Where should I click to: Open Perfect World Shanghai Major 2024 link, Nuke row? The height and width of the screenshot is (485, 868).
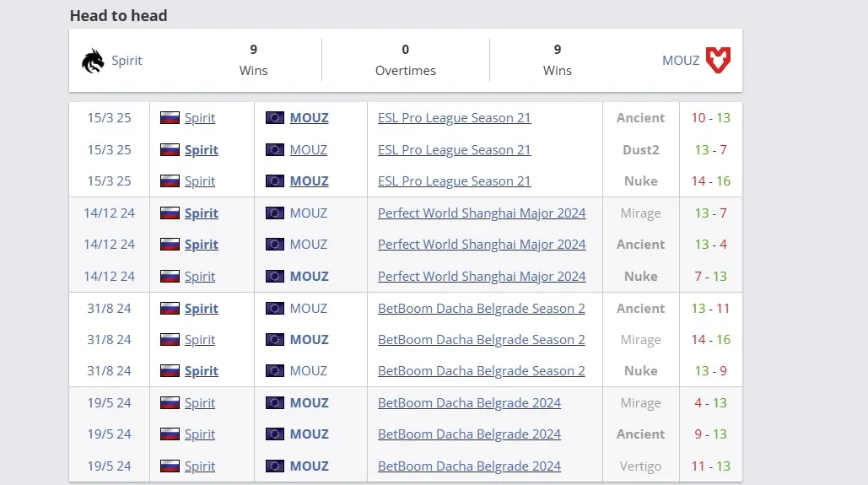(x=482, y=277)
